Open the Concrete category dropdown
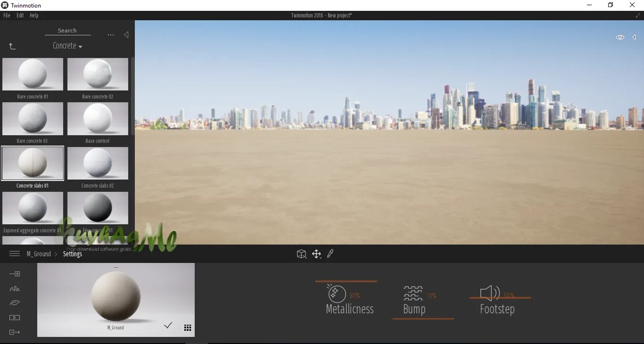 67,46
